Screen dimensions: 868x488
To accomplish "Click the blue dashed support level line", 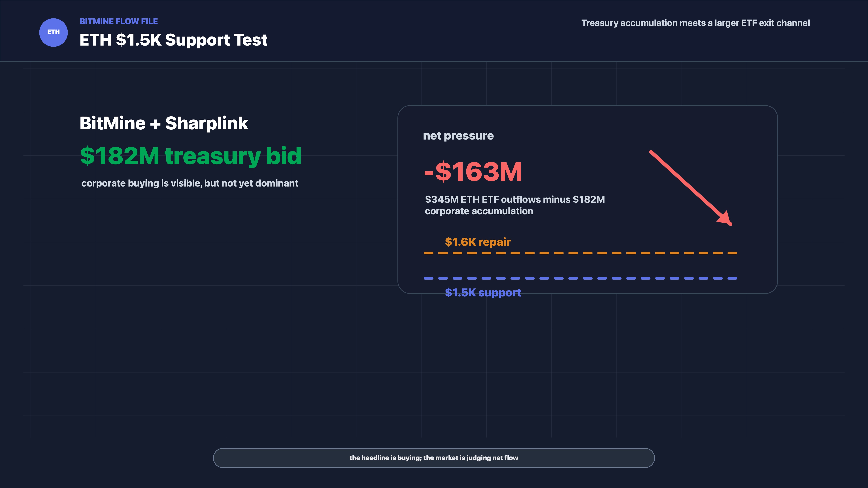I will click(580, 279).
